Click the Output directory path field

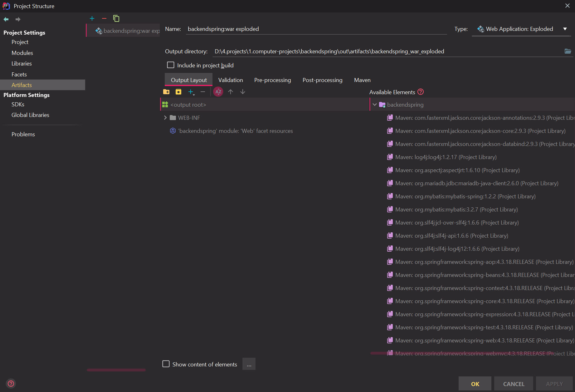387,51
